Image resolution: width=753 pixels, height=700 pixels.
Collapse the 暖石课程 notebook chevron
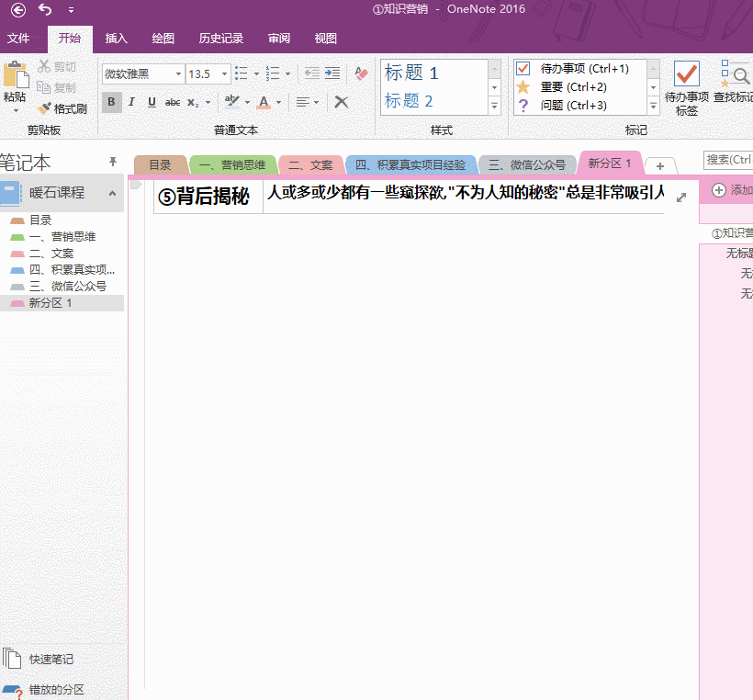tap(112, 193)
